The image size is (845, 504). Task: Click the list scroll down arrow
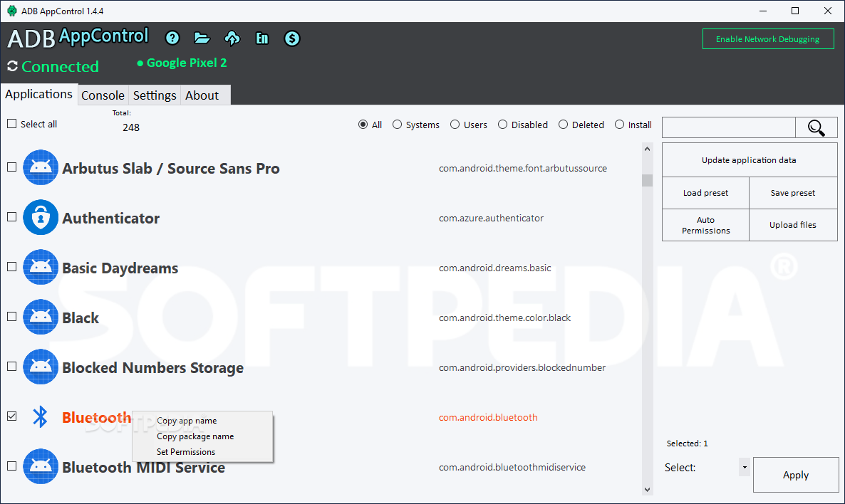pyautogui.click(x=647, y=490)
